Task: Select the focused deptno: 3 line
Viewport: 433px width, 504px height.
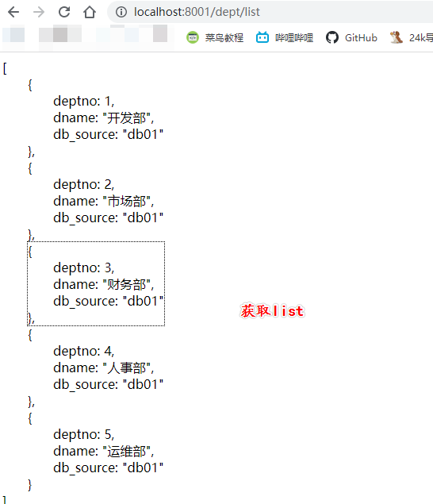Action: point(84,267)
